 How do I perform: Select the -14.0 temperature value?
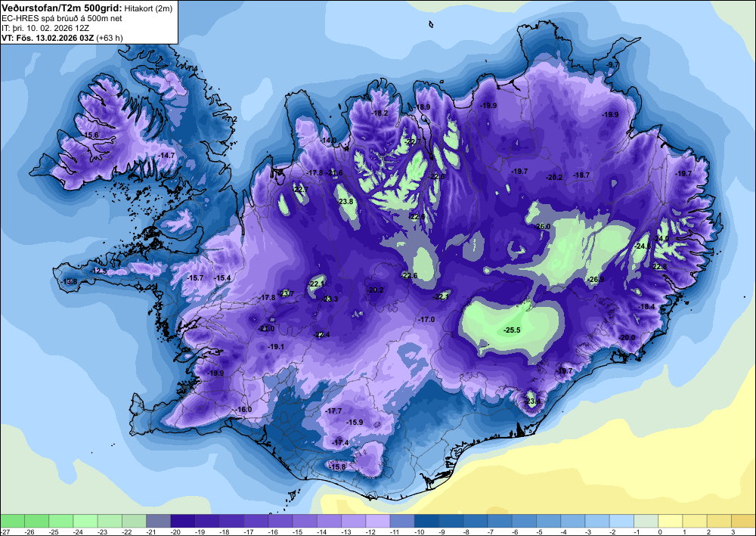[x=329, y=141]
